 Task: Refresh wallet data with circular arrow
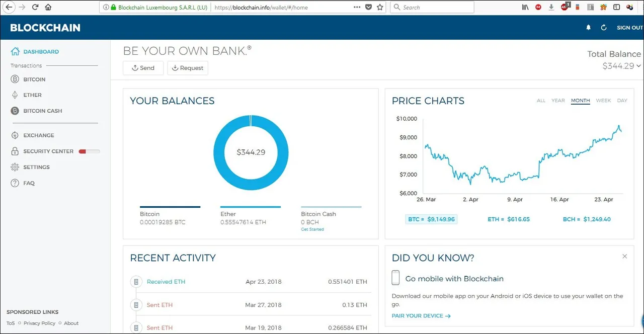(604, 28)
